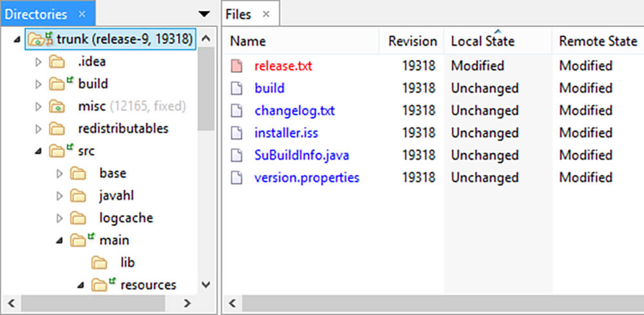Click the Directories scroll down arrow
This screenshot has height=315, width=644.
pos(206,285)
